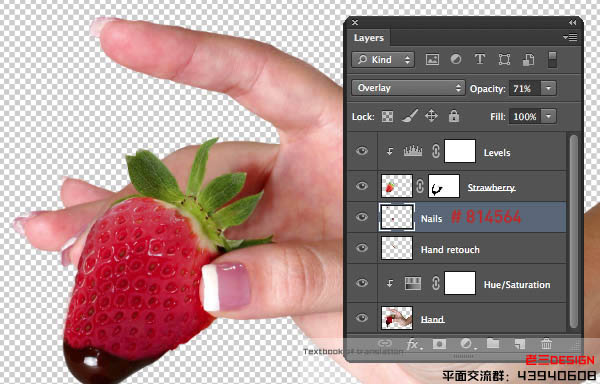
Task: Open the Layers panel flyout menu
Action: [x=570, y=37]
